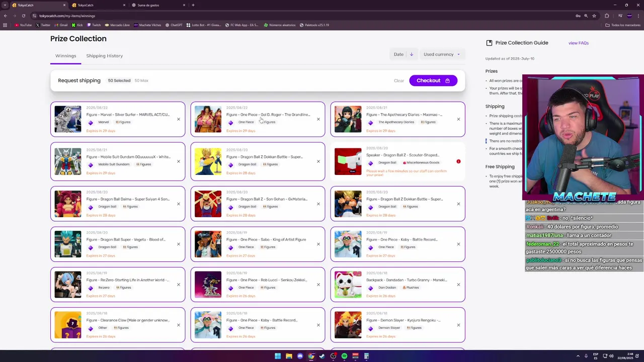Open the Calculator from the taskbar
The height and width of the screenshot is (362, 644).
366,356
